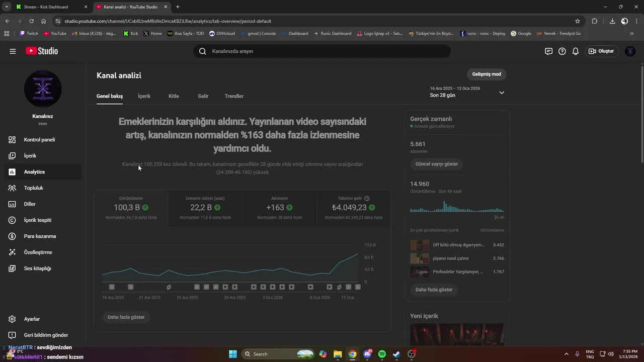644x362 pixels.
Task: Open Topluluk community section
Action: click(x=43, y=188)
